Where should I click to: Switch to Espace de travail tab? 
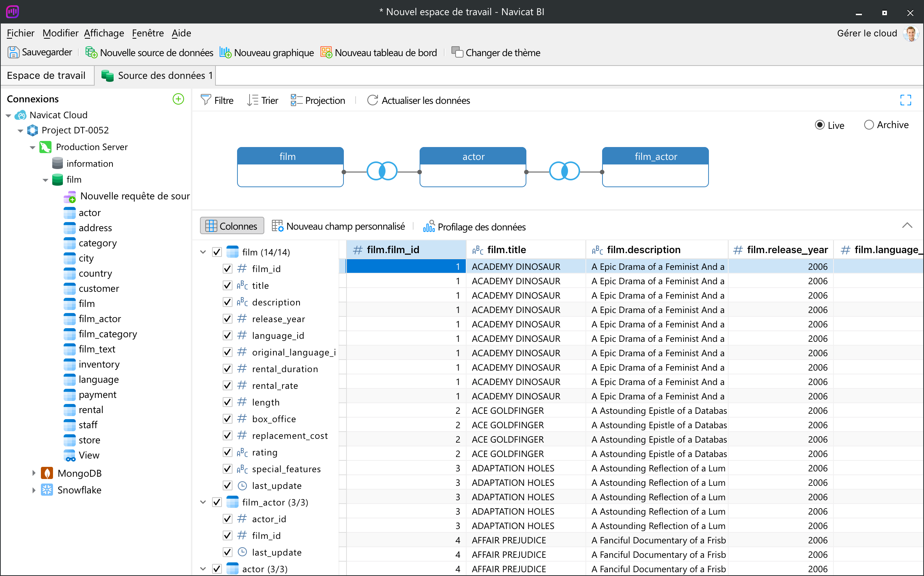pyautogui.click(x=47, y=75)
